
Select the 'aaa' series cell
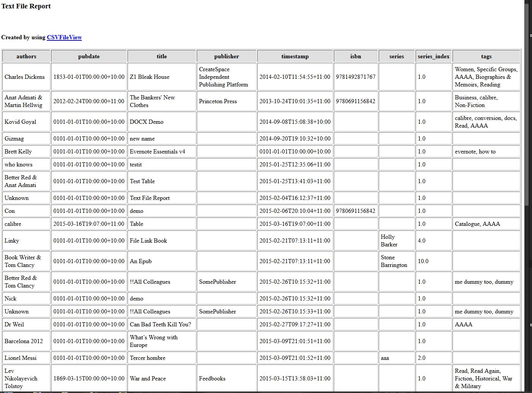(397, 358)
